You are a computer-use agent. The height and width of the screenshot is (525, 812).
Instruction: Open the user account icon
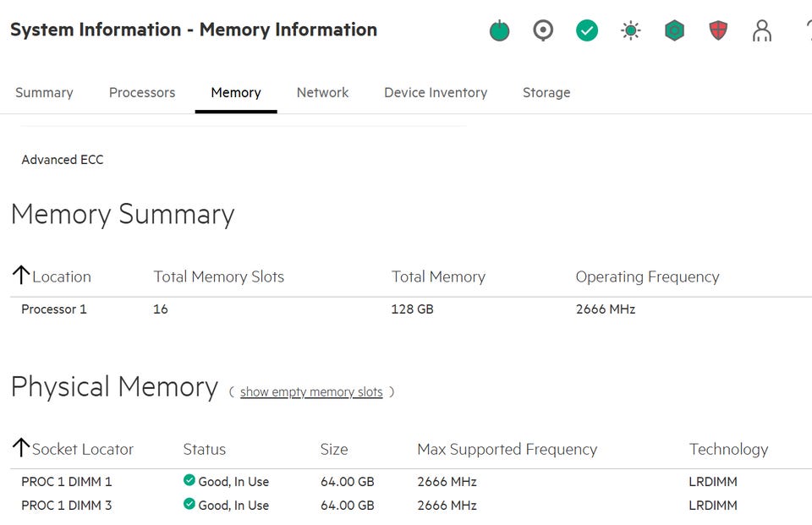click(762, 31)
